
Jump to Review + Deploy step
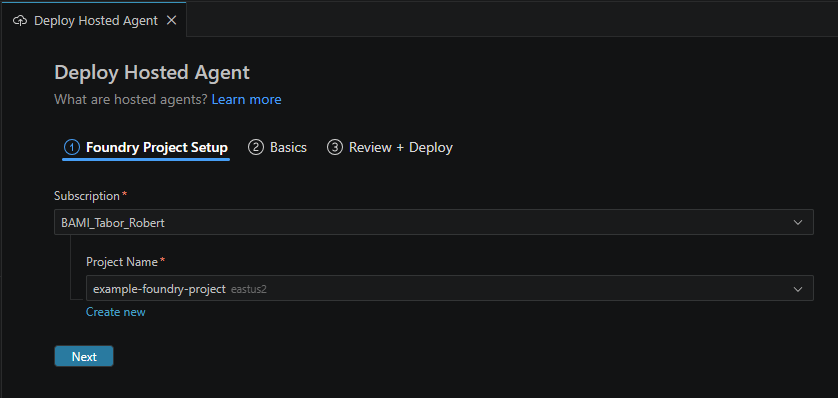[390, 147]
